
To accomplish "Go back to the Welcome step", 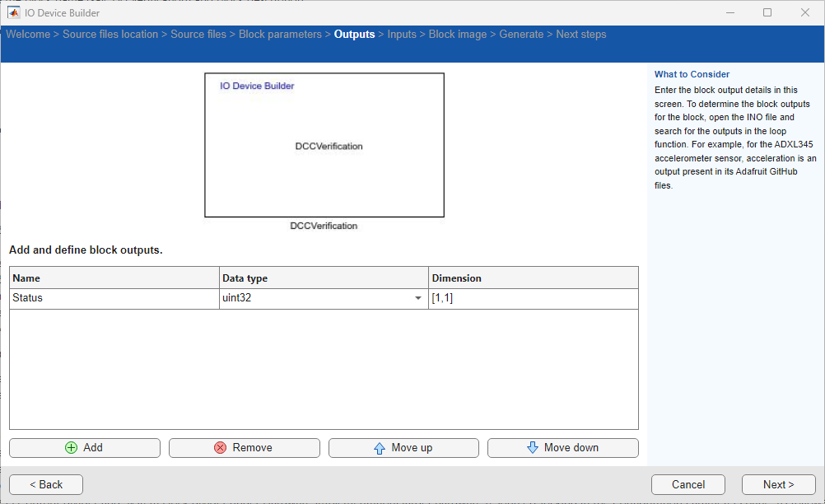I will (28, 34).
